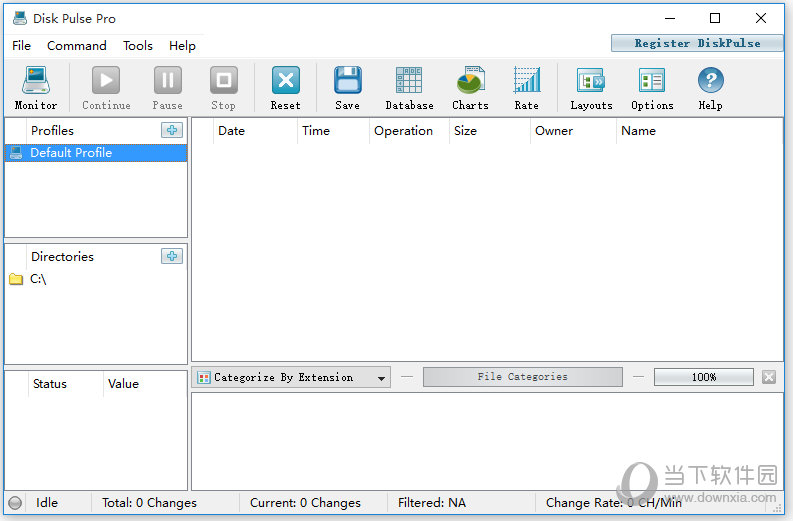Open the Tools menu

pos(138,45)
